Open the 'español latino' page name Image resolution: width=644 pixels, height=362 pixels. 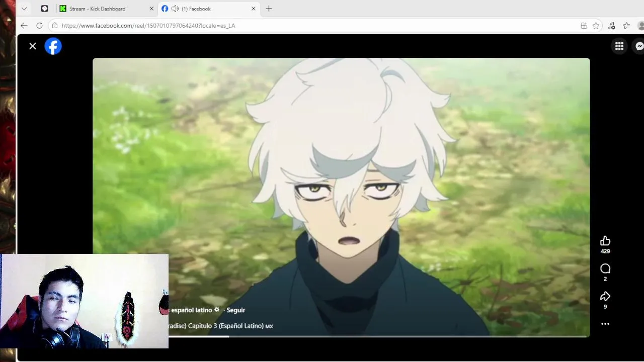tap(192, 310)
